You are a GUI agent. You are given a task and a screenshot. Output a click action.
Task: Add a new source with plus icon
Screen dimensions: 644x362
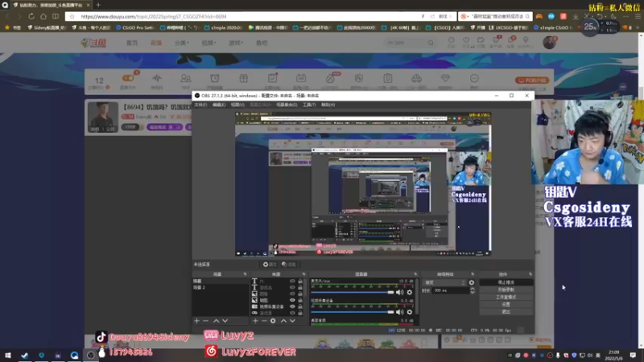tap(255, 321)
